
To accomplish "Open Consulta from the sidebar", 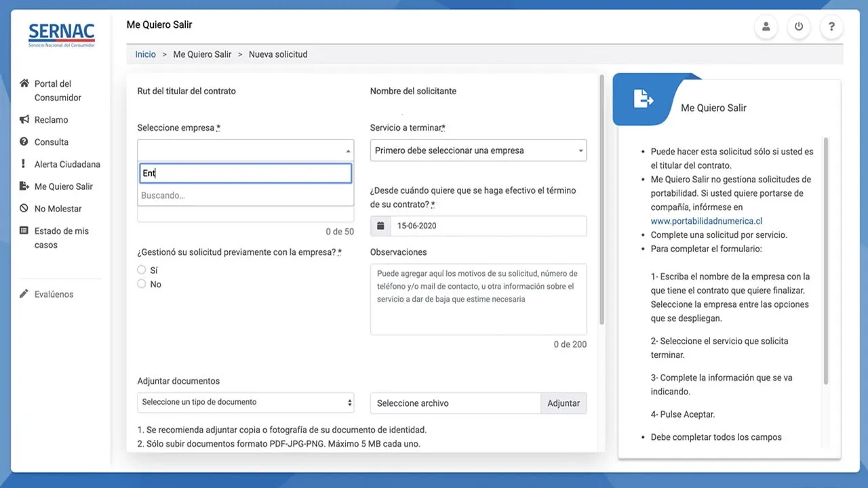I will tap(52, 142).
